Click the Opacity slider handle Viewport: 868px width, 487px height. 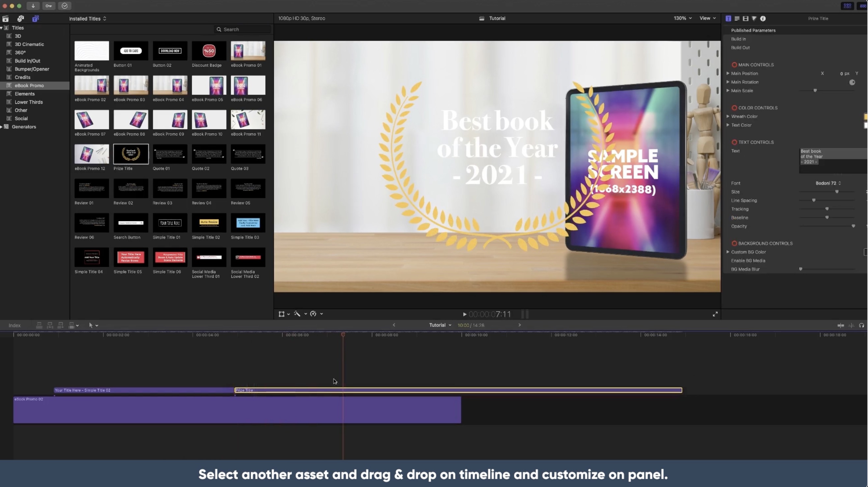853,226
